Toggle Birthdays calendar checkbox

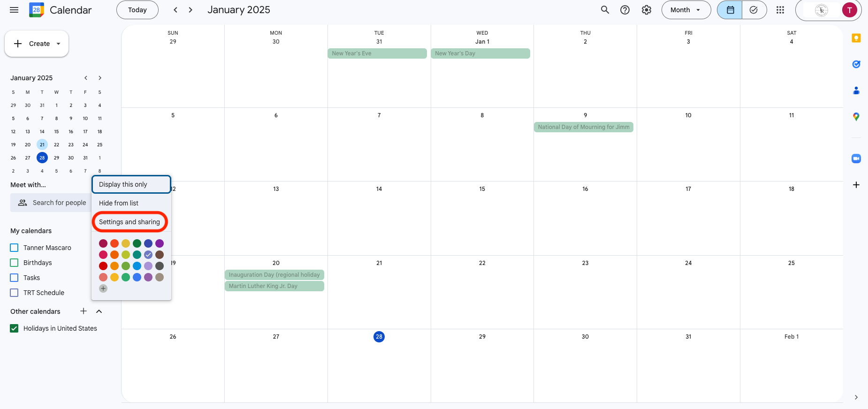[14, 263]
